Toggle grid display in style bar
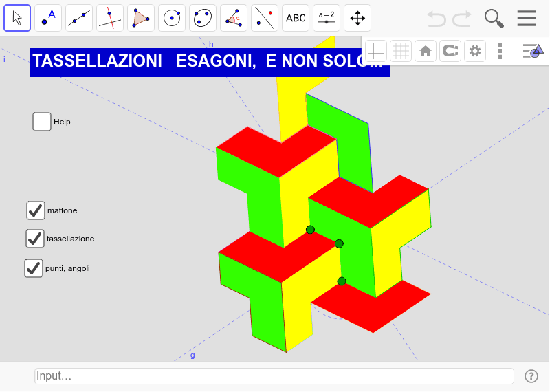Image resolution: width=550 pixels, height=392 pixels. click(x=401, y=52)
